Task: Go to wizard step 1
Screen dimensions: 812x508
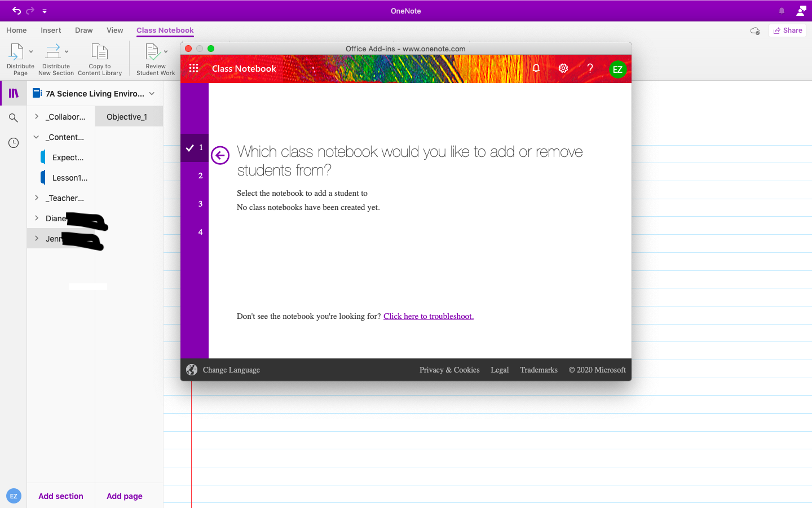Action: 195,148
